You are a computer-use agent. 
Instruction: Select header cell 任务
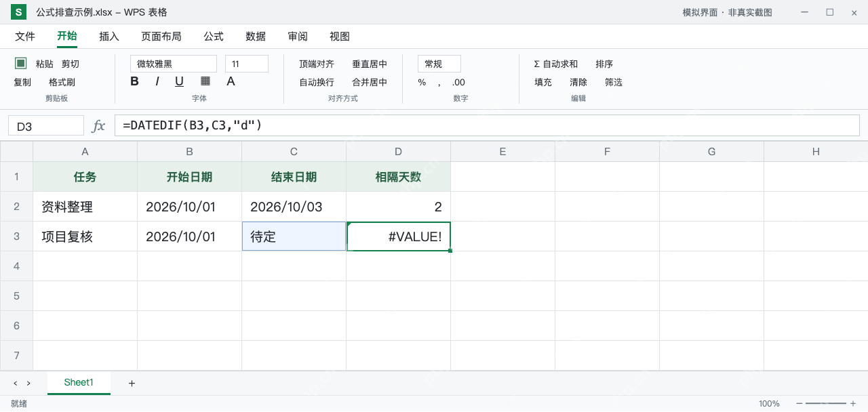(85, 177)
